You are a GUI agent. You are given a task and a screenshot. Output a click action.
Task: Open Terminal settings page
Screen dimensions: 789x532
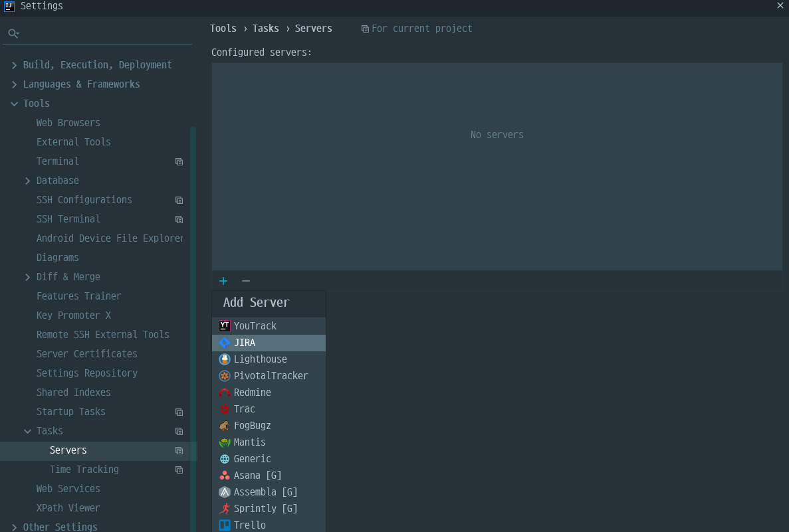tap(57, 161)
